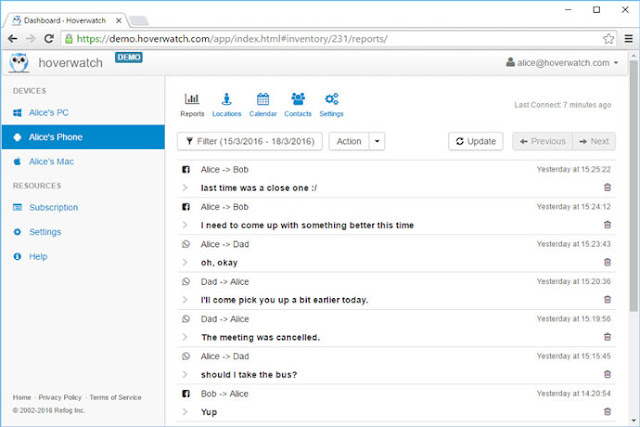
Task: Expand the 'I'll come pick you up' message
Action: [x=185, y=300]
